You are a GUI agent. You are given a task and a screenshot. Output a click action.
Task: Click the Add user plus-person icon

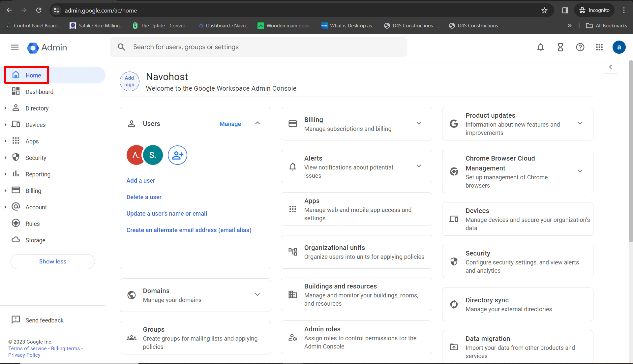pyautogui.click(x=177, y=155)
